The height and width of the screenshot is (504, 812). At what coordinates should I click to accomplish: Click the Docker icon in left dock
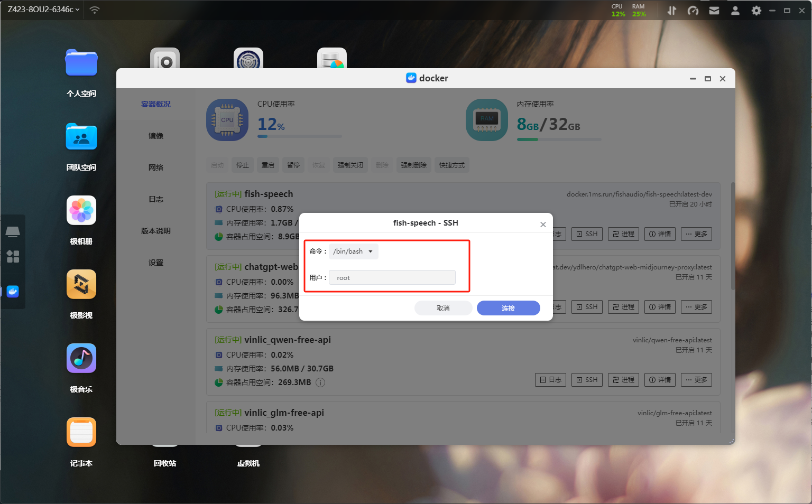point(13,291)
